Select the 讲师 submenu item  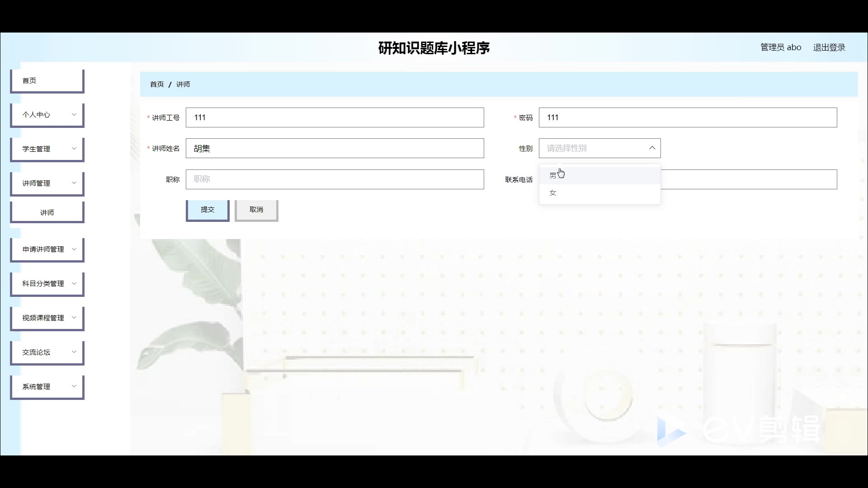click(x=47, y=212)
